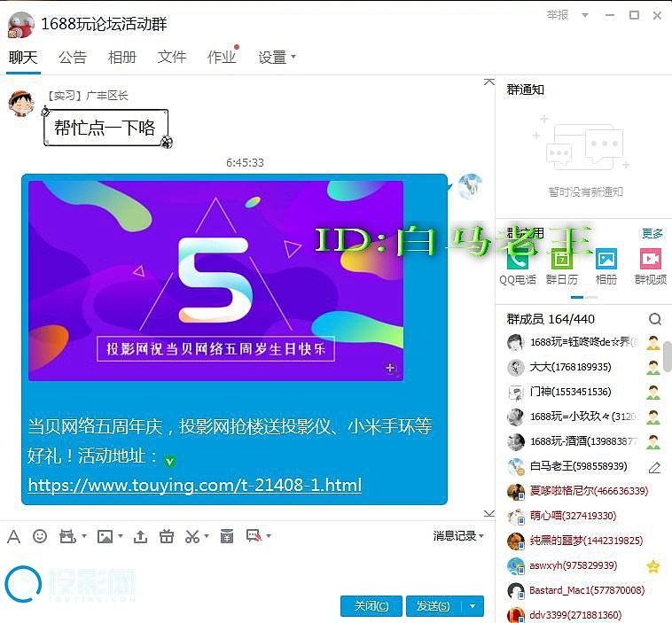Click the upload file icon
Image resolution: width=672 pixels, height=623 pixels.
pos(140,536)
